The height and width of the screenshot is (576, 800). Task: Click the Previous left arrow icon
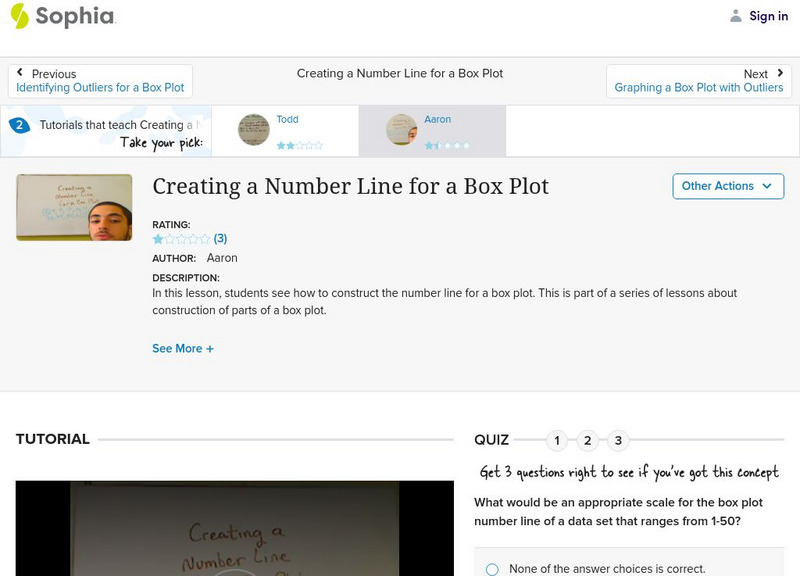(20, 73)
